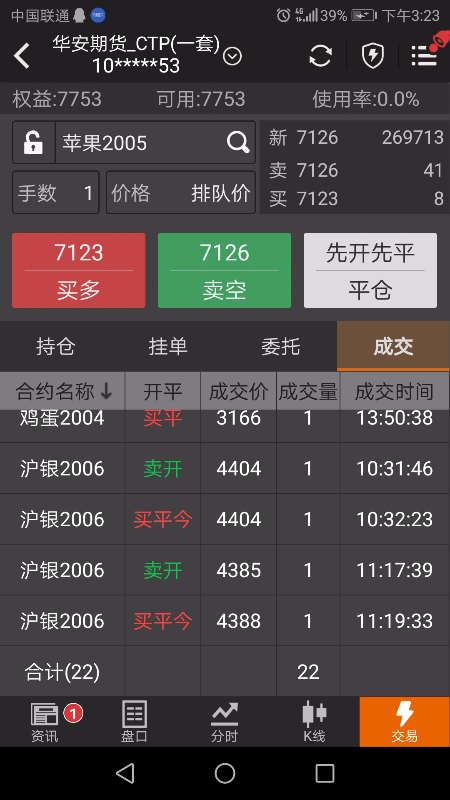This screenshot has height=800, width=450.
Task: Open the 资讯 news icon
Action: point(45,721)
